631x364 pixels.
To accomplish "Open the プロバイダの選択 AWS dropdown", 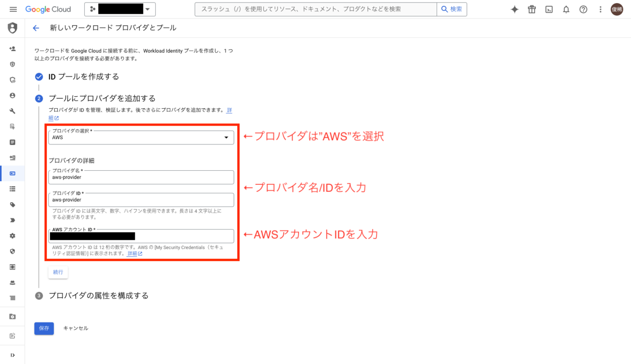I will pyautogui.click(x=141, y=137).
